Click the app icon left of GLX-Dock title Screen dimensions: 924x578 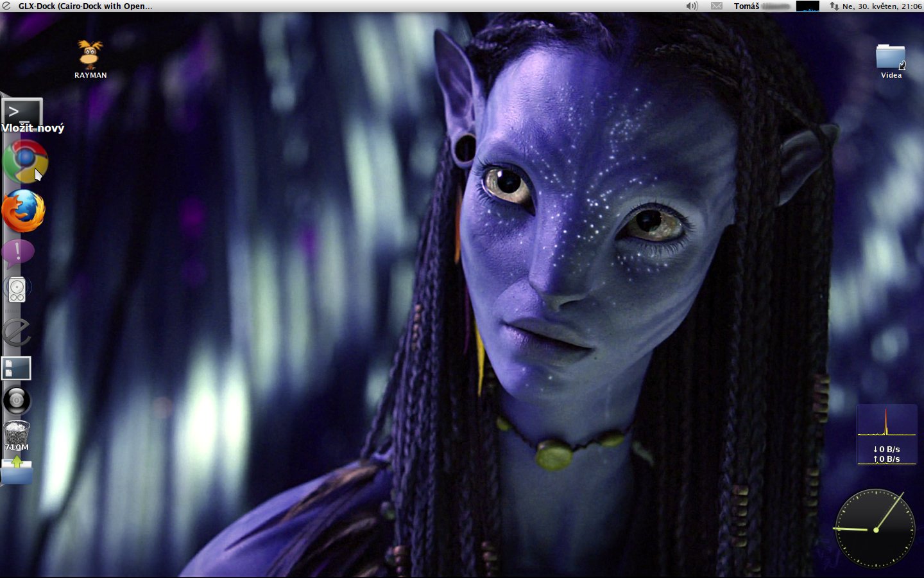(x=7, y=6)
